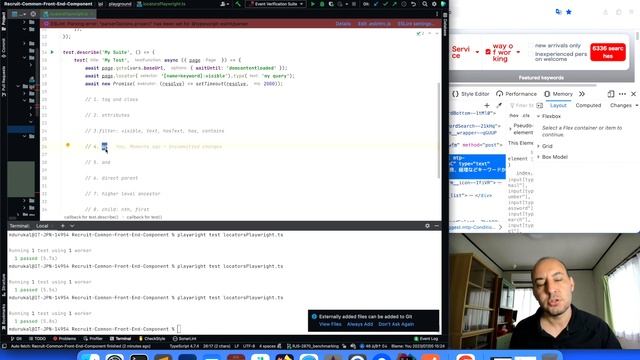The height and width of the screenshot is (360, 640).
Task: Open ESLint settings link in red banner
Action: [415, 24]
